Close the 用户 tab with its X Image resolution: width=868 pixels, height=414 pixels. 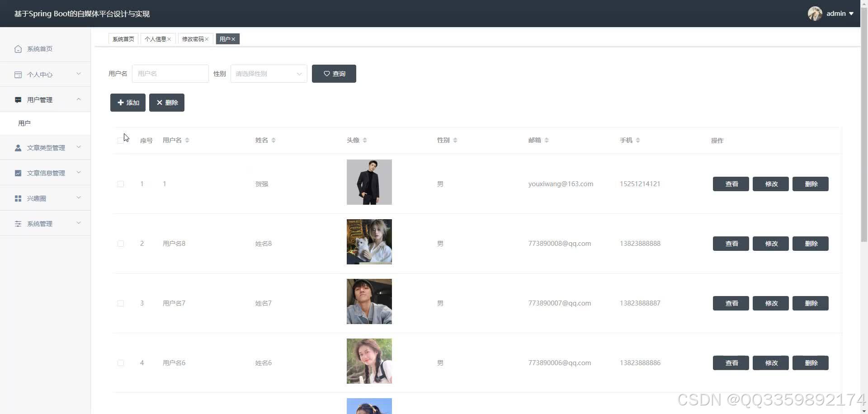[x=233, y=39]
